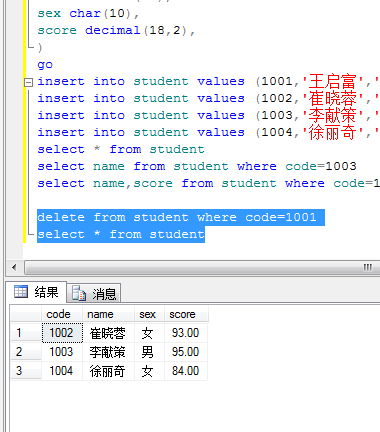
Task: Click score cell 93.00
Action: coord(186,333)
